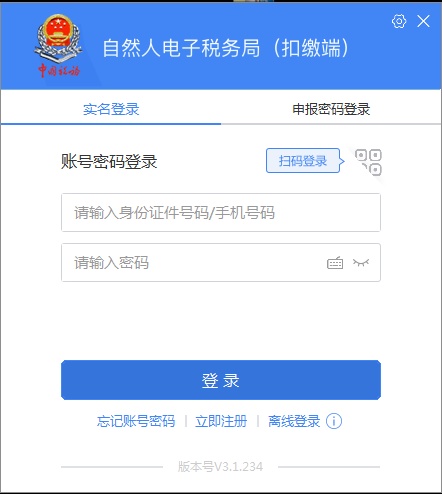The width and height of the screenshot is (442, 494).
Task: Close the tax bureau login window
Action: click(423, 21)
